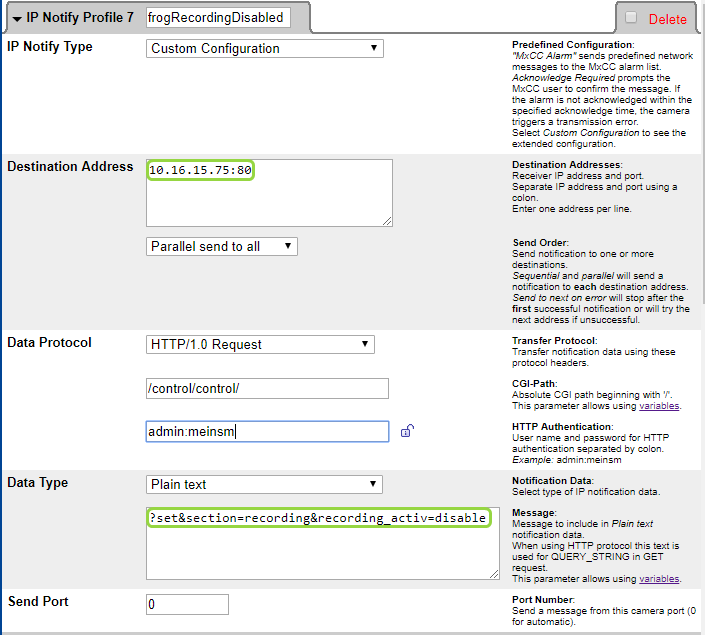Click the Send Order help heading
Viewport: 705px width, 635px height.
click(x=540, y=243)
